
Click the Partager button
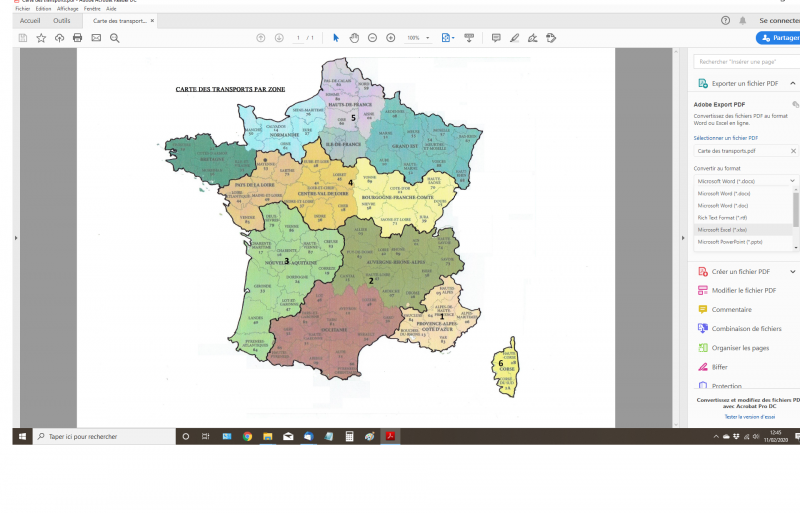[x=778, y=38]
